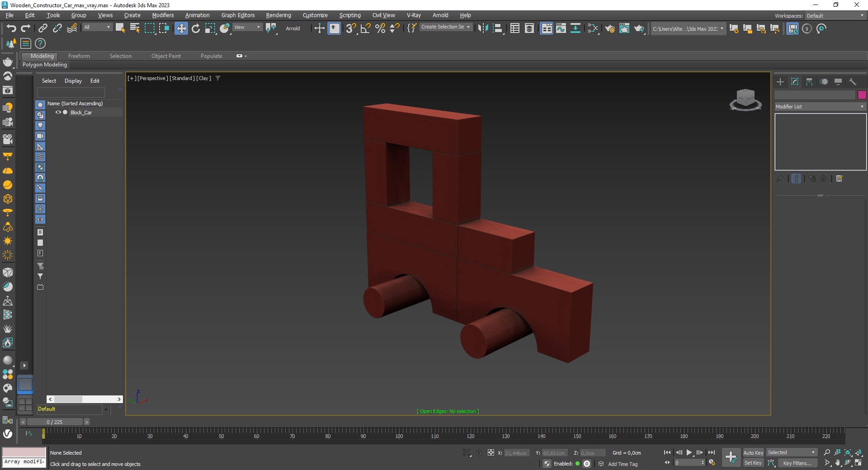The width and height of the screenshot is (868, 470).
Task: Switch to the Object Paint ribbon tab
Action: pyautogui.click(x=166, y=56)
